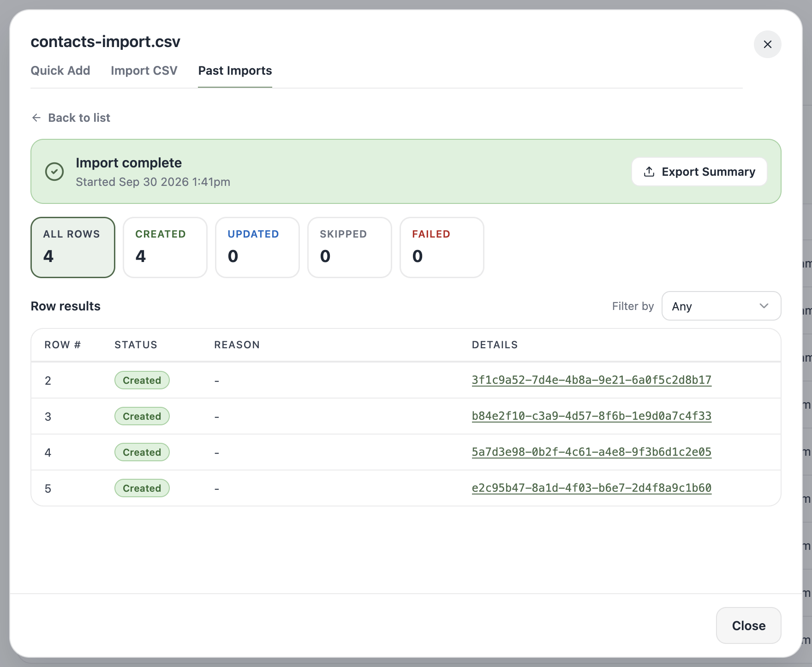Click the ROW # column header
This screenshot has width=812, height=667.
coord(63,345)
